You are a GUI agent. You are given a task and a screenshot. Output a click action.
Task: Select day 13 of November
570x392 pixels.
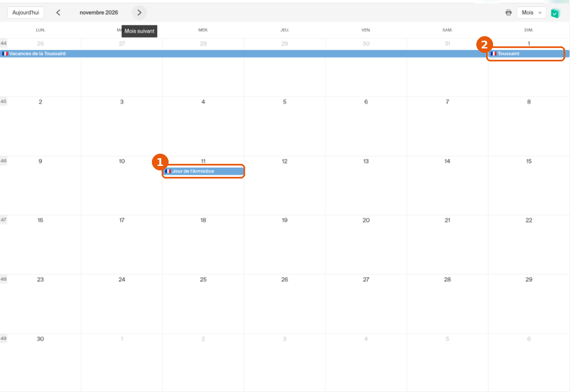(x=366, y=161)
